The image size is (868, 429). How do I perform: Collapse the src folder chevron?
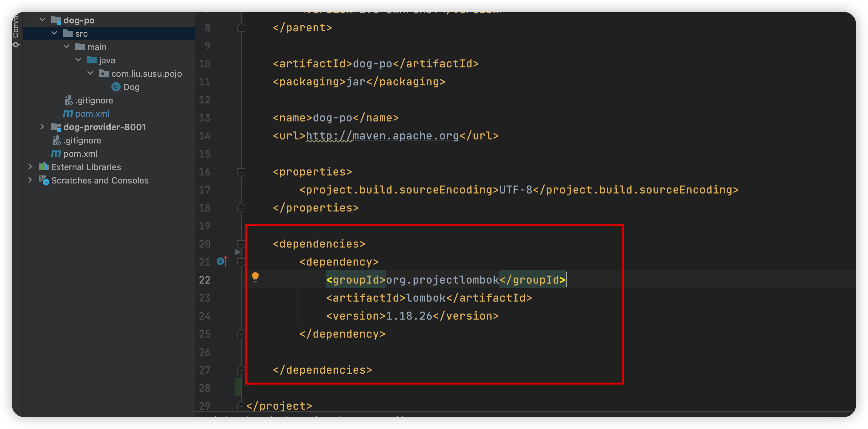54,33
